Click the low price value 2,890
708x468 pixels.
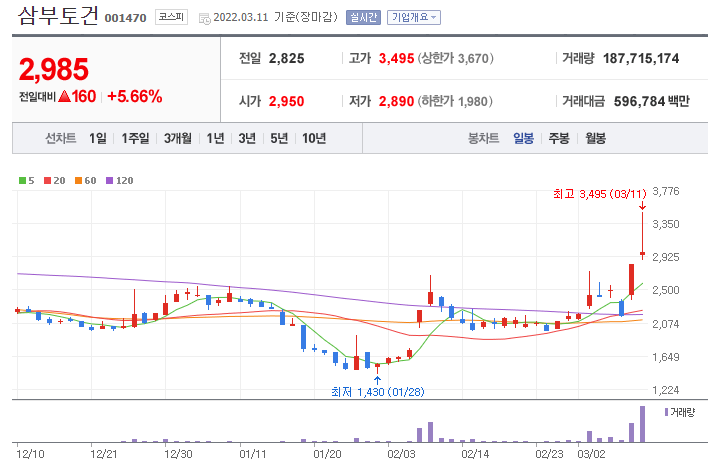coord(396,101)
